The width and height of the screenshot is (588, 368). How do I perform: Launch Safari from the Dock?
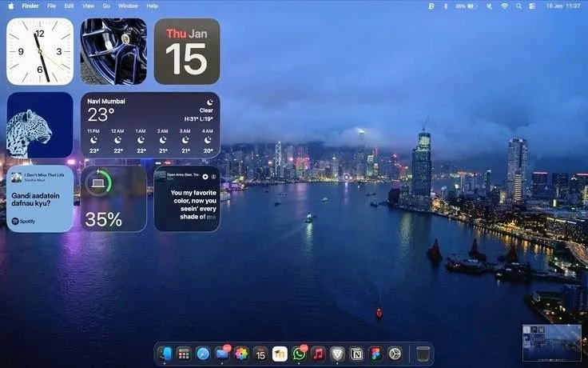pyautogui.click(x=203, y=354)
